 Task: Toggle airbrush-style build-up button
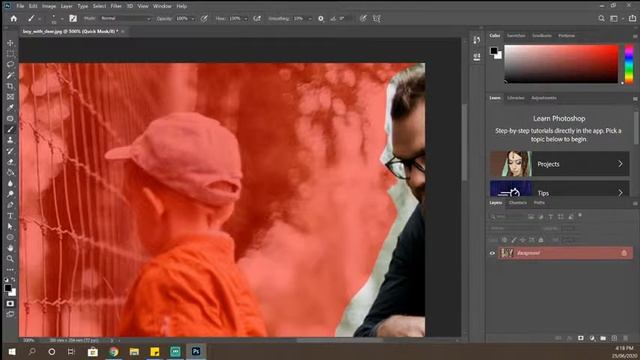[x=257, y=18]
